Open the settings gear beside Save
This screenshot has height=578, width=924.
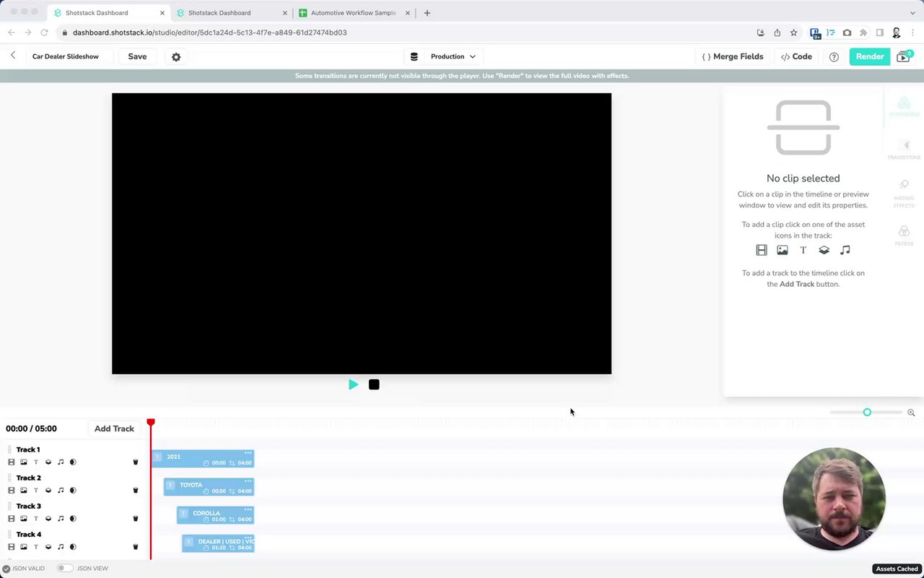176,57
